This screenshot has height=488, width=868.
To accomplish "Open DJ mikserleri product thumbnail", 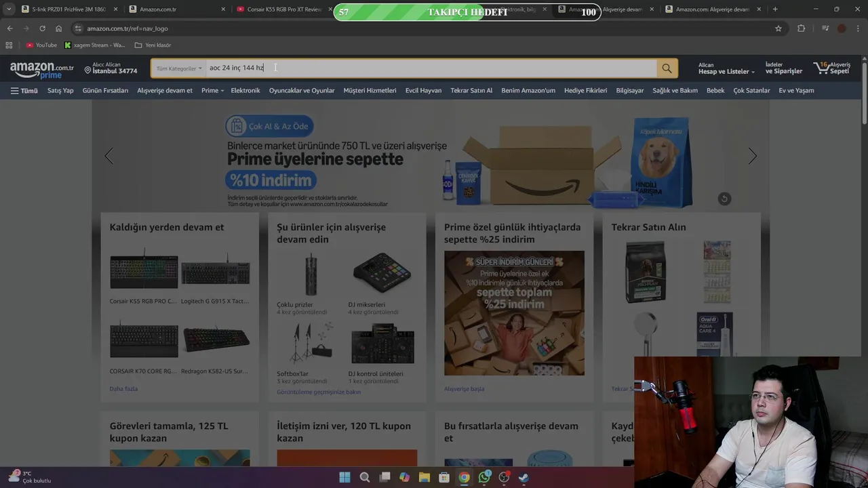I will click(382, 274).
